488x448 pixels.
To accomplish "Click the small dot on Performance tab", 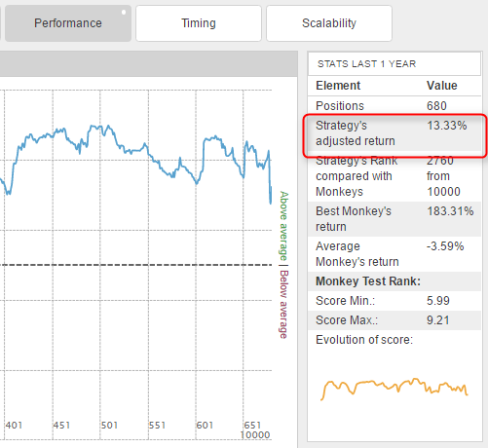I will [124, 13].
